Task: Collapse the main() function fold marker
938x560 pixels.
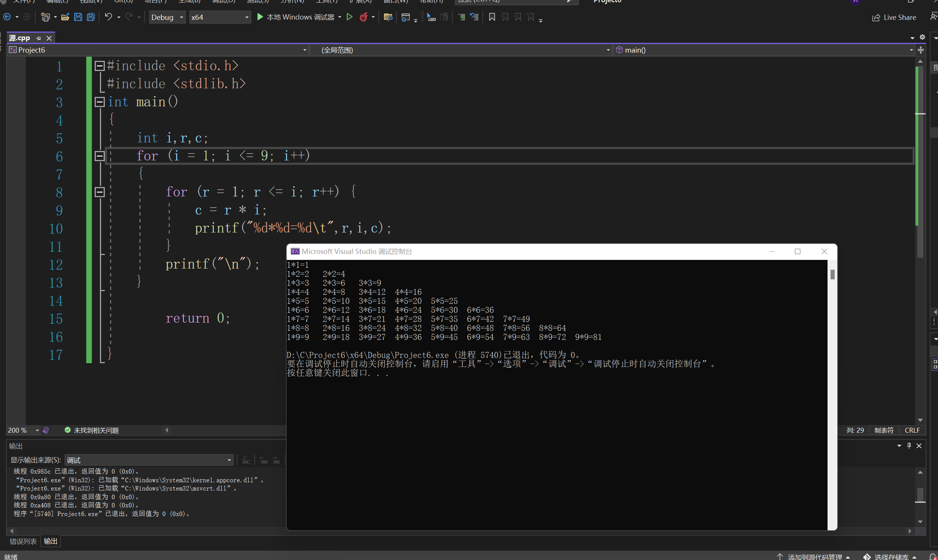Action: 100,102
